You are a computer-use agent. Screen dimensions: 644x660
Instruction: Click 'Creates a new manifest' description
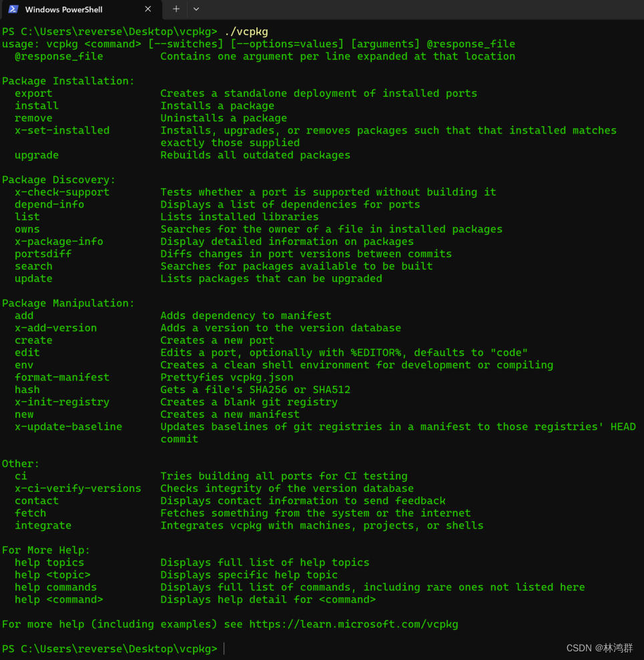point(230,414)
